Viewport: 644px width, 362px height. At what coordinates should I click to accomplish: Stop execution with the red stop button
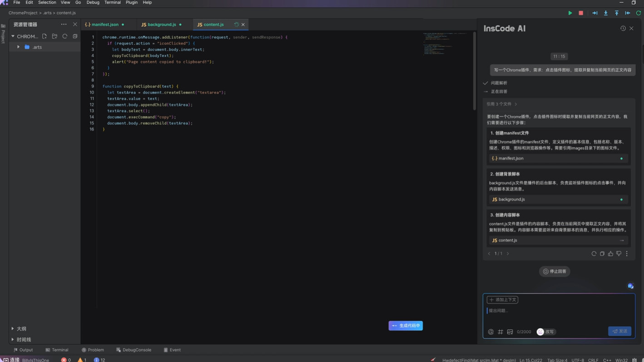point(581,13)
